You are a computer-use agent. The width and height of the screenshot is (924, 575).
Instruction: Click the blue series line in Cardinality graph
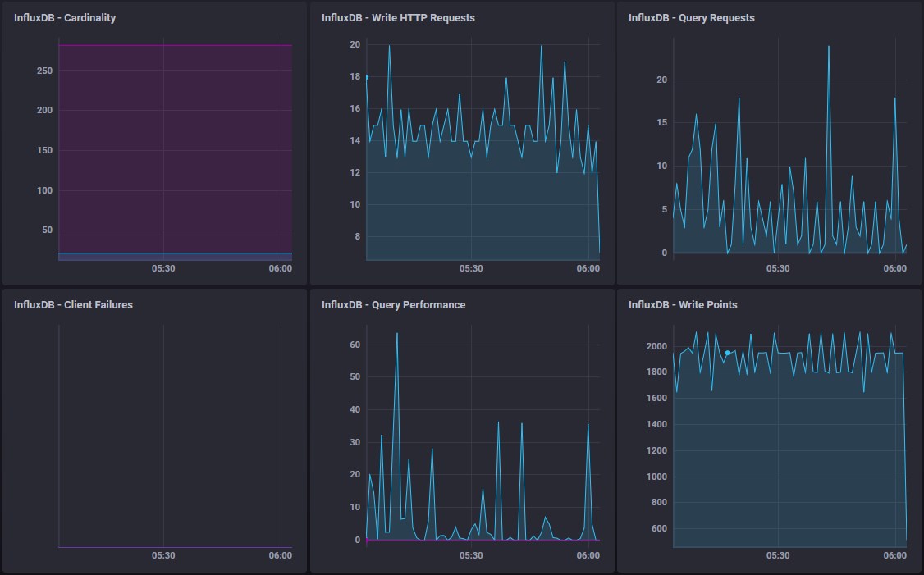[x=175, y=253]
